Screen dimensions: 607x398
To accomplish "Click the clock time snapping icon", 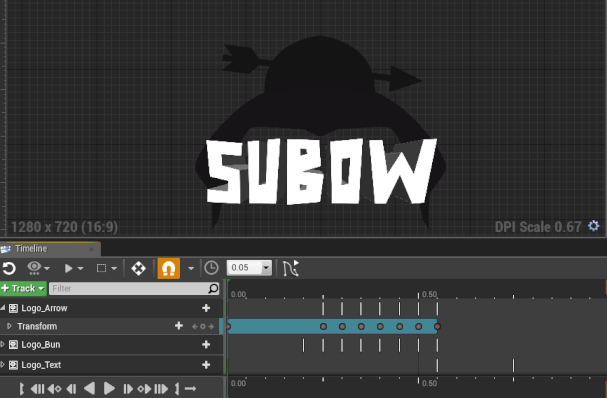I will [x=211, y=268].
